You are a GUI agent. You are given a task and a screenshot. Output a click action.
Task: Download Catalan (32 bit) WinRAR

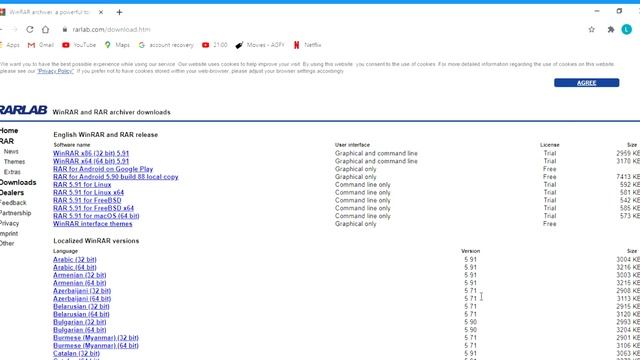coord(76,353)
